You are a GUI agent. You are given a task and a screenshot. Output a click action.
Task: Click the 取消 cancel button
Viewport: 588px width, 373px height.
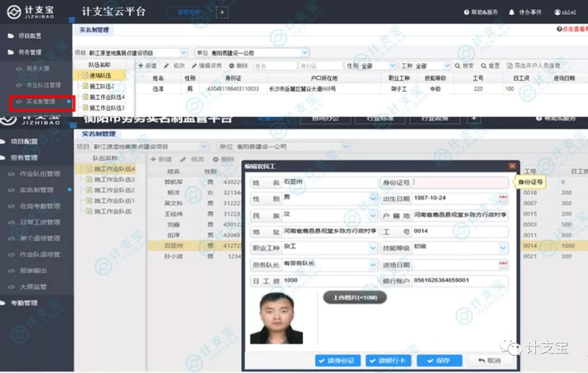coord(490,360)
